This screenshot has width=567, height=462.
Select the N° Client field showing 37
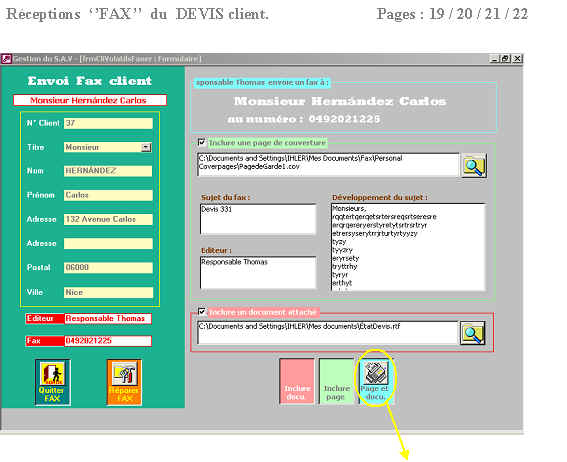108,123
